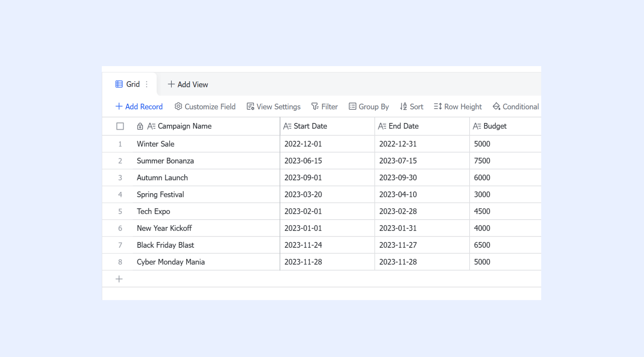The image size is (644, 357).
Task: Click Cyber Monday Mania's end date cell
Action: (x=422, y=262)
